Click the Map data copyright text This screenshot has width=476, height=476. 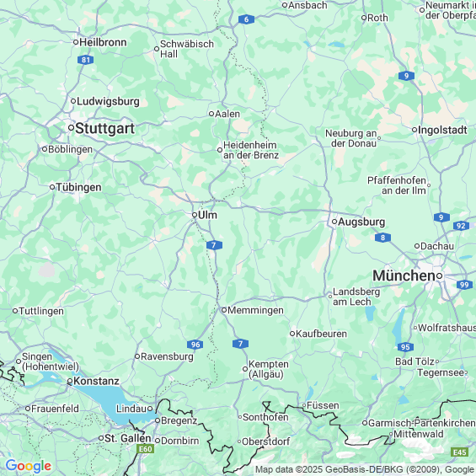coord(365,469)
